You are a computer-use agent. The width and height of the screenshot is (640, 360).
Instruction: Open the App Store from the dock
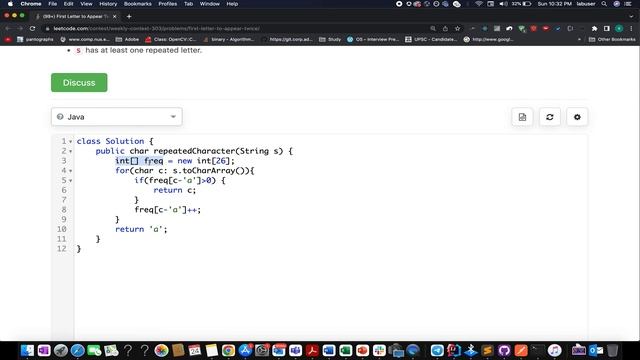245,350
